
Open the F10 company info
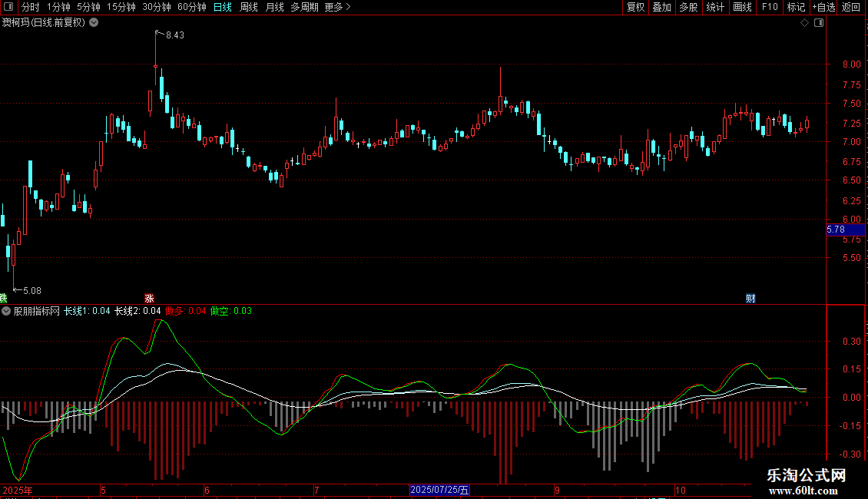770,7
